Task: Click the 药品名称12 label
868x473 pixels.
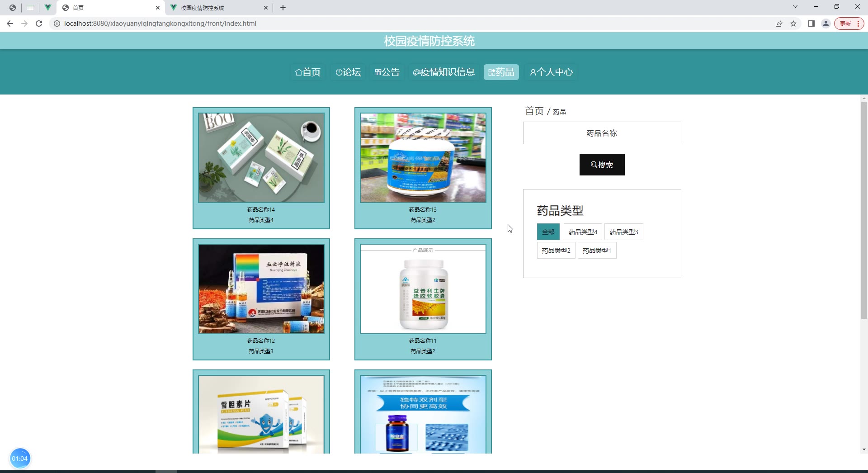Action: 261,341
